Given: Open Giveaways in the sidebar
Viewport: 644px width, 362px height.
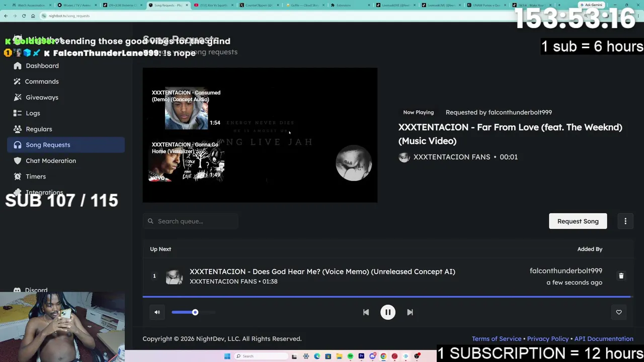Looking at the screenshot, I should tap(66, 98).
